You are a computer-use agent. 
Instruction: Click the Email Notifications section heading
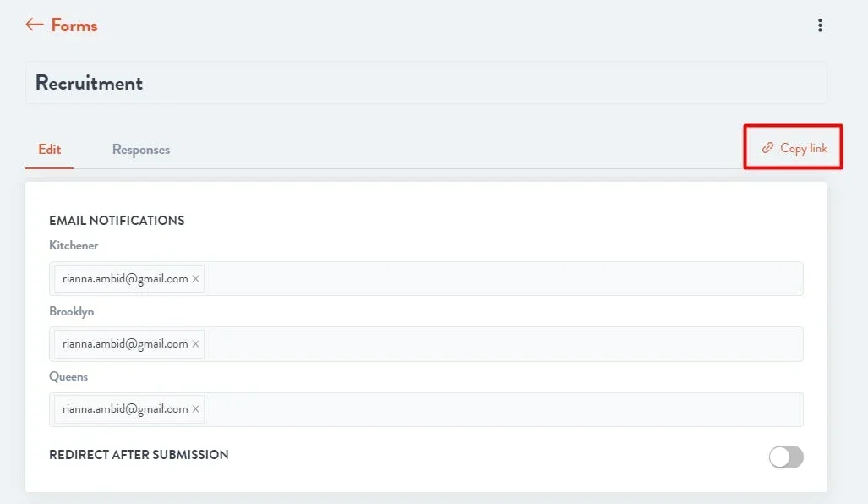click(117, 221)
